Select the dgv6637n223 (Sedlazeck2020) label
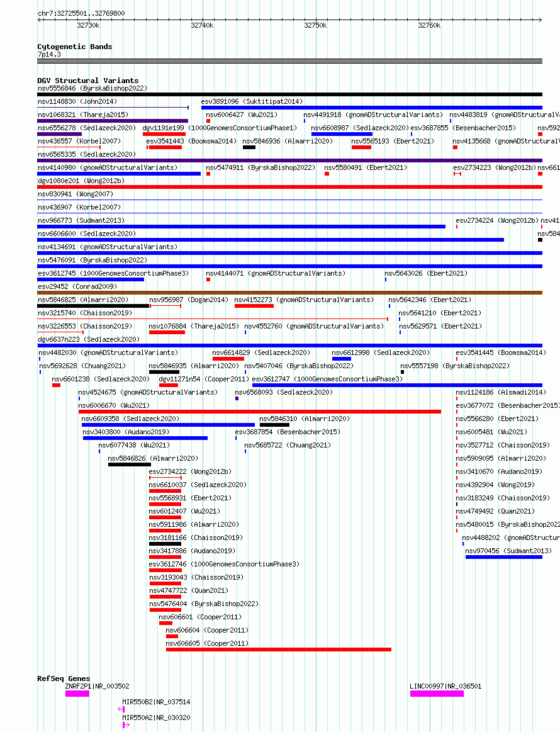The image size is (560, 732). pyautogui.click(x=89, y=339)
